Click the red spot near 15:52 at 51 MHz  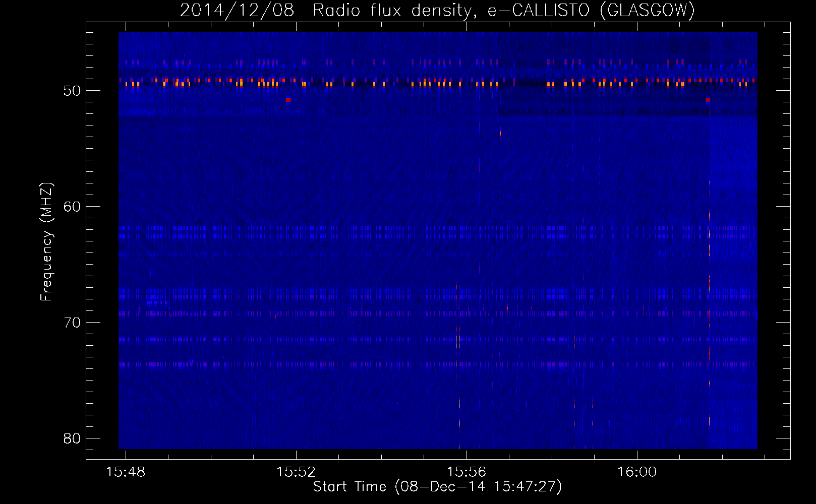[288, 100]
